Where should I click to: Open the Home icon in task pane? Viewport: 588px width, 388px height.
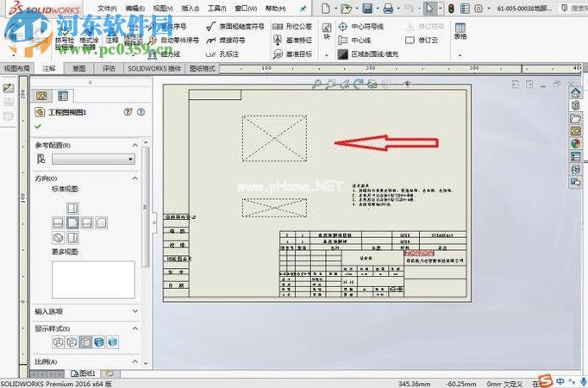pos(575,92)
